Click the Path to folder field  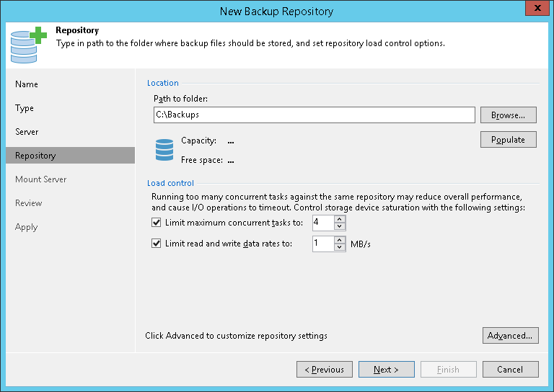314,115
